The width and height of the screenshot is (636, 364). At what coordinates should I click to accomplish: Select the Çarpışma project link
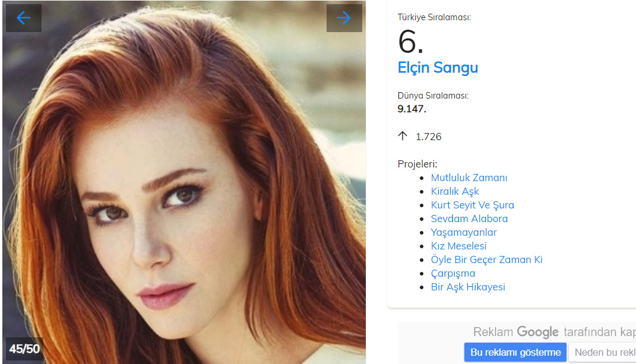(453, 273)
